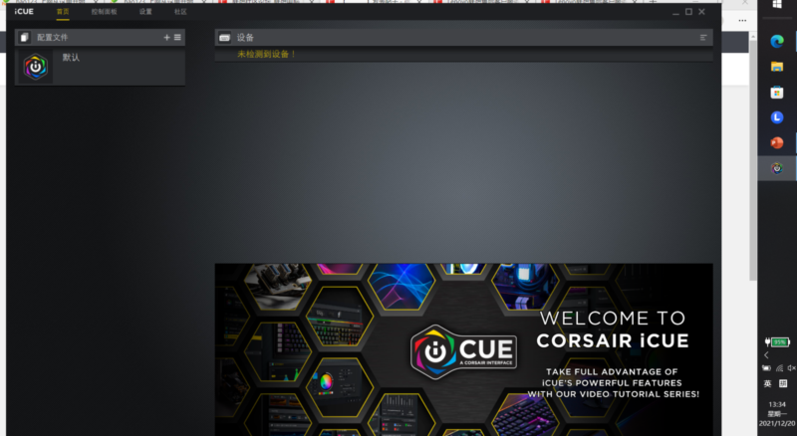Open the 设置 settings tab

146,12
